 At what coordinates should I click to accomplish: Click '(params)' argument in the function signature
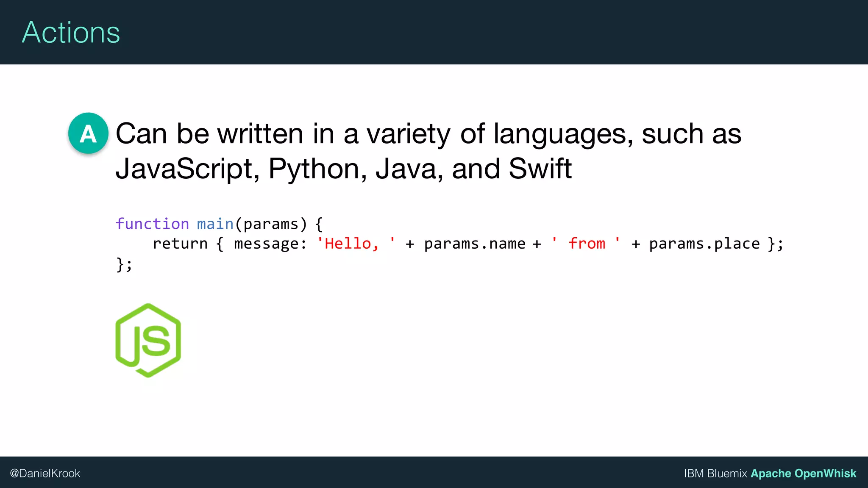tap(270, 224)
